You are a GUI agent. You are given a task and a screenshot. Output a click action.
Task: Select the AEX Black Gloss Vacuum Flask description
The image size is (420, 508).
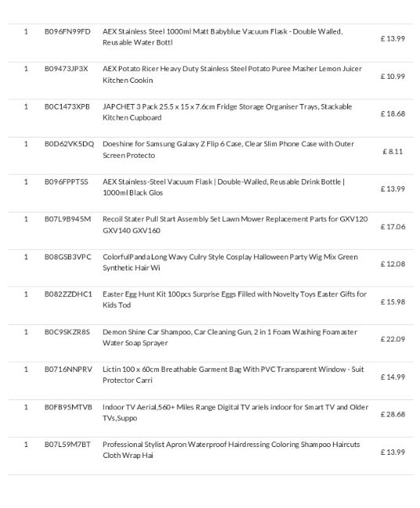[224, 187]
